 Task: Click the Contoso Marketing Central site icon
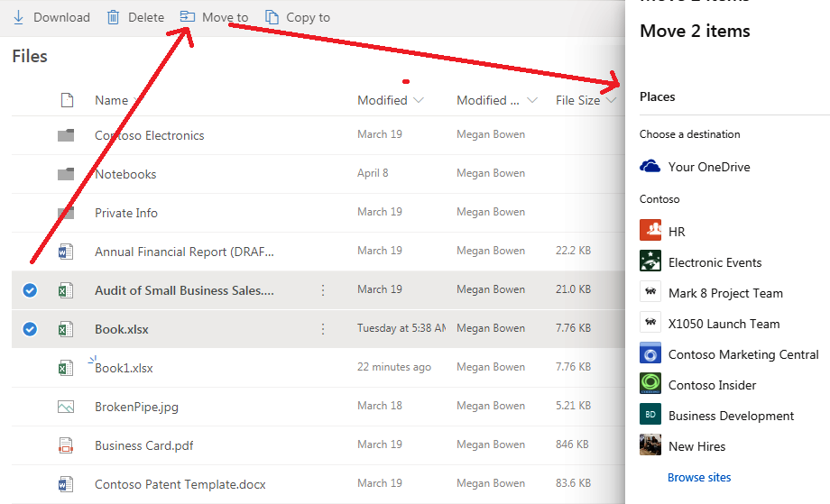pyautogui.click(x=650, y=353)
